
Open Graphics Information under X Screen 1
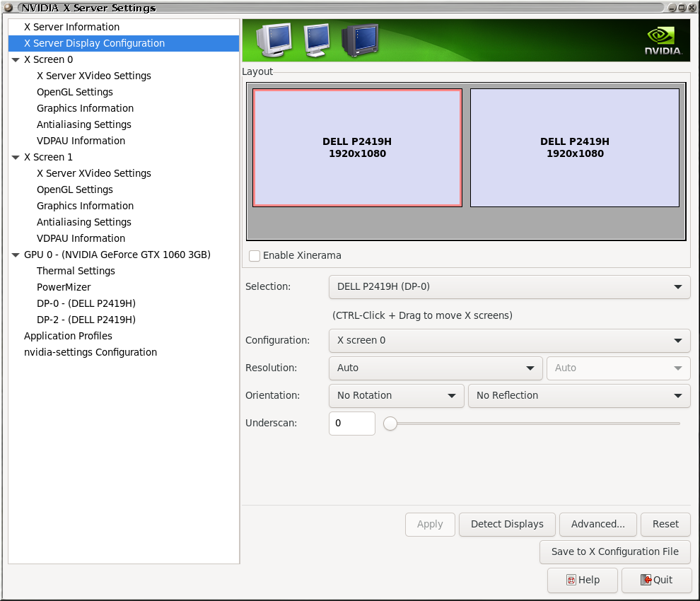click(85, 206)
